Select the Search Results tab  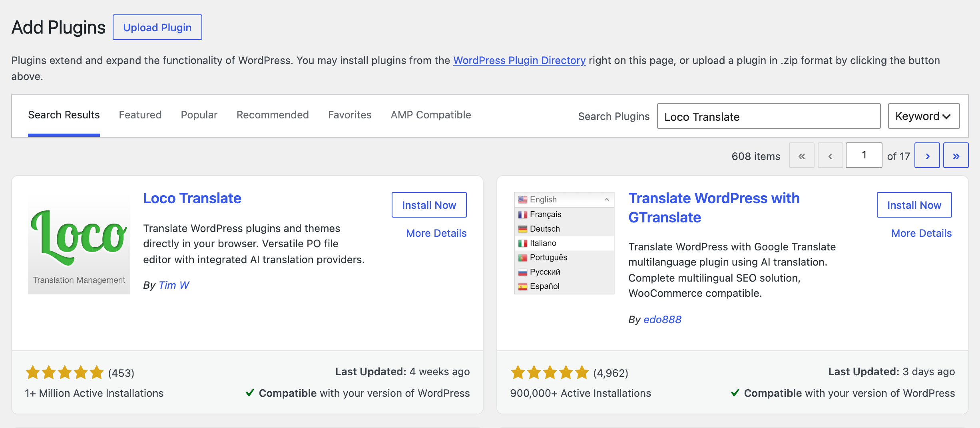[64, 115]
